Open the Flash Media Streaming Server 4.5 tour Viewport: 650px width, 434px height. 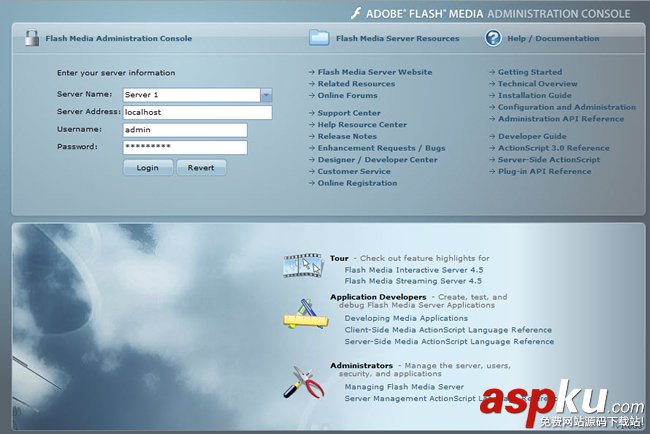(x=413, y=281)
